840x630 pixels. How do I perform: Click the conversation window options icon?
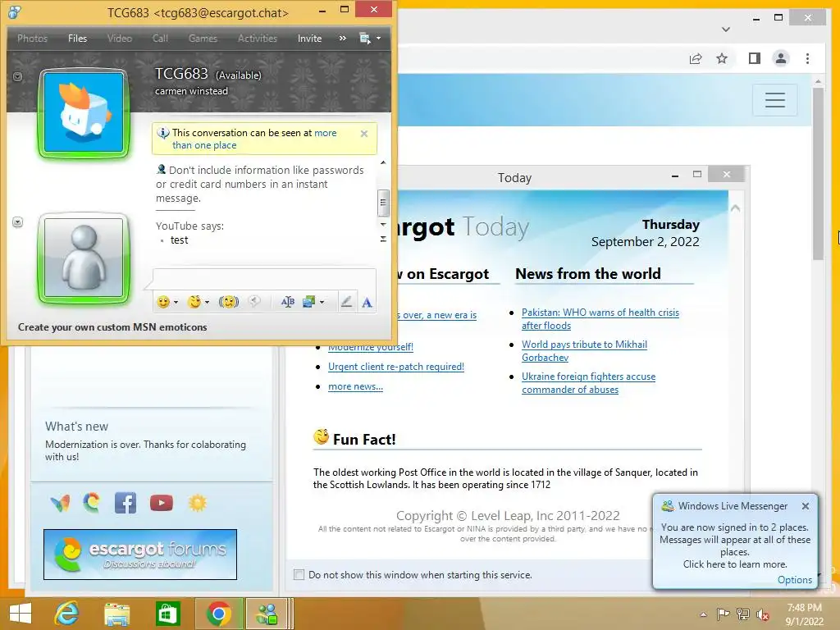tap(365, 39)
